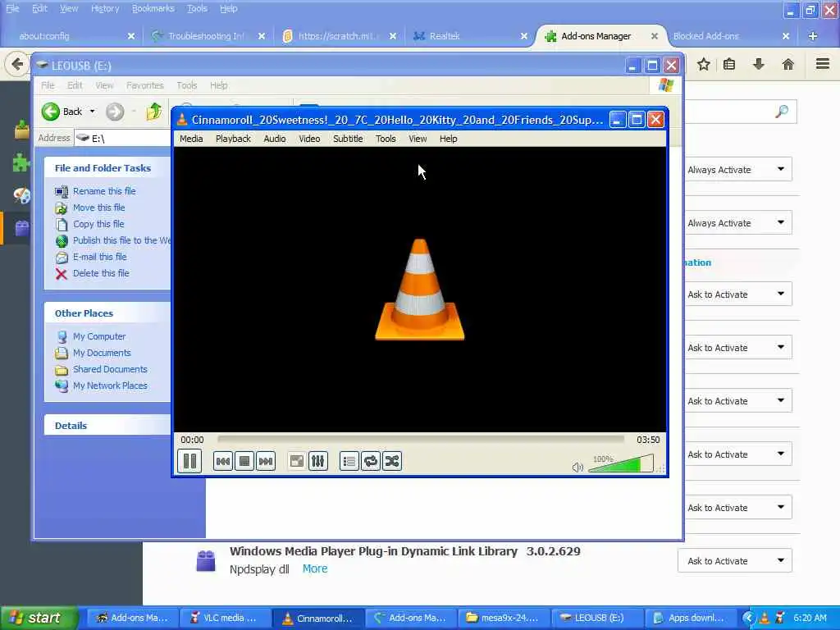Open Windows Media Player plug-in activation dropdown

(734, 561)
